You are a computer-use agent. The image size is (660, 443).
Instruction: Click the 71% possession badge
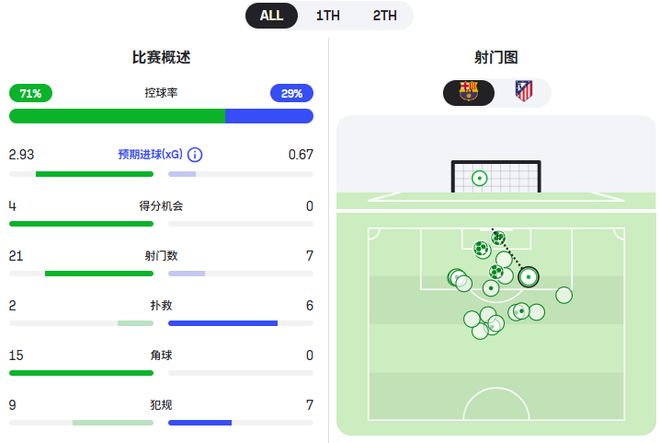tap(30, 93)
